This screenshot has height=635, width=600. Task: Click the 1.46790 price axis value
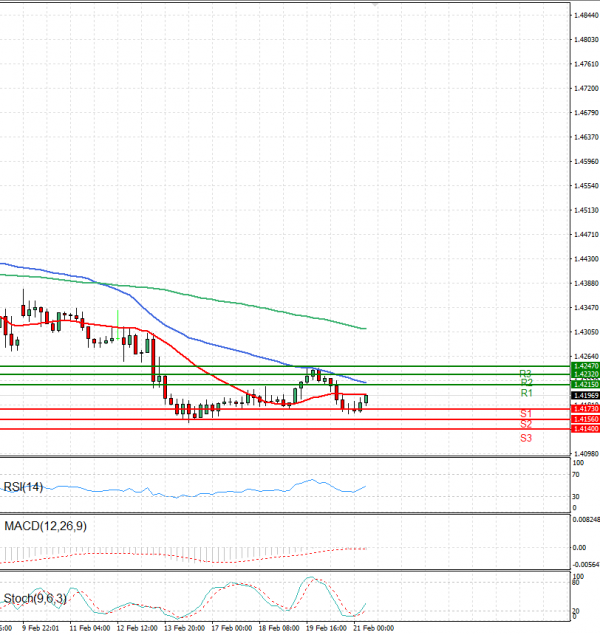(586, 113)
